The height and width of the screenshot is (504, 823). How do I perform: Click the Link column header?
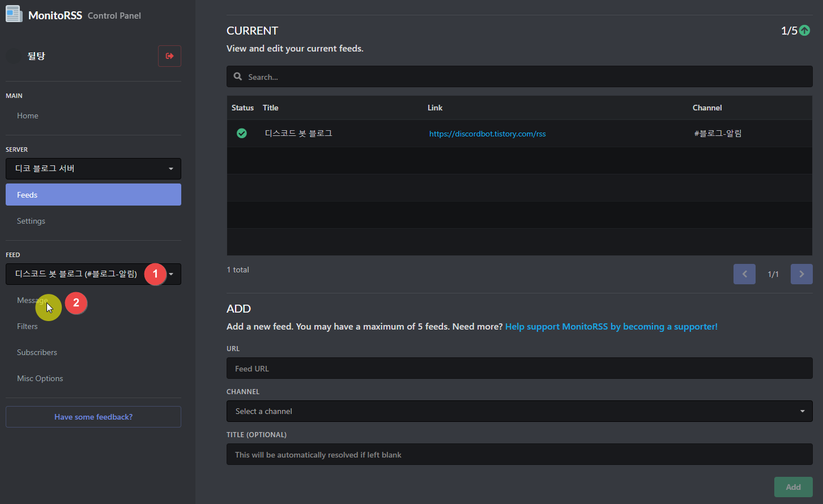click(435, 108)
